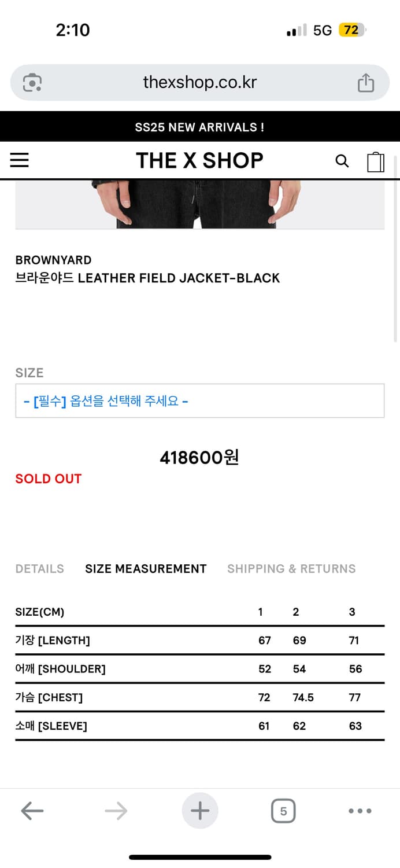Open browser more options menu

[x=360, y=811]
